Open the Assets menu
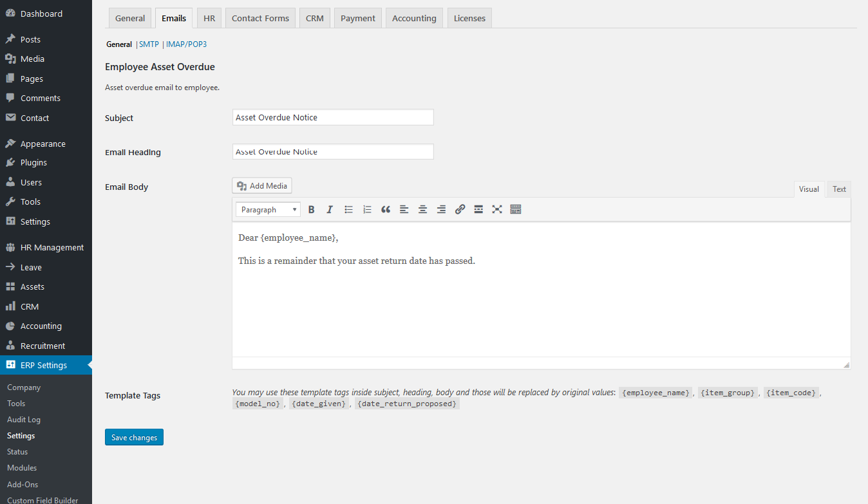The image size is (868, 504). pos(46,286)
